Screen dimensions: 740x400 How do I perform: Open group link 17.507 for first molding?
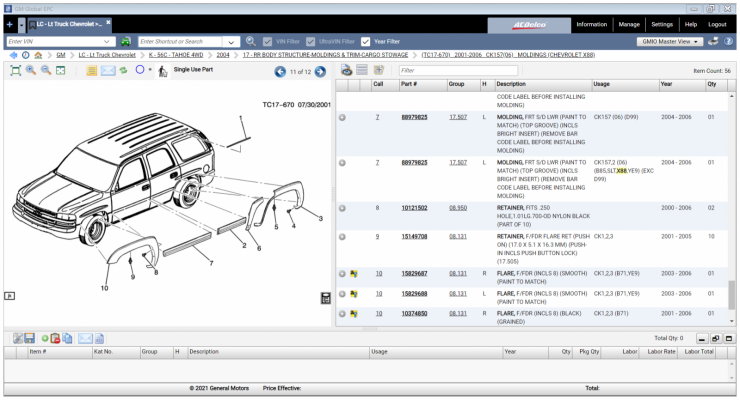(x=458, y=117)
